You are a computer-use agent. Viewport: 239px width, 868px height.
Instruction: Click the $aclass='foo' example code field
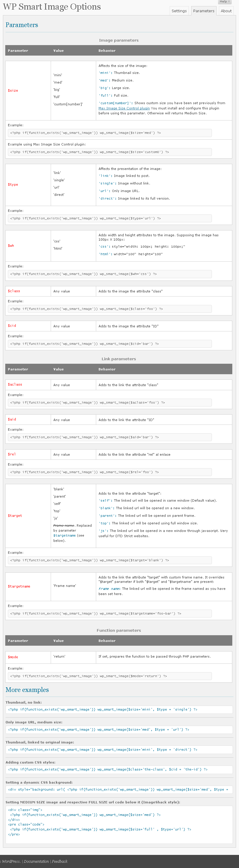pyautogui.click(x=110, y=402)
